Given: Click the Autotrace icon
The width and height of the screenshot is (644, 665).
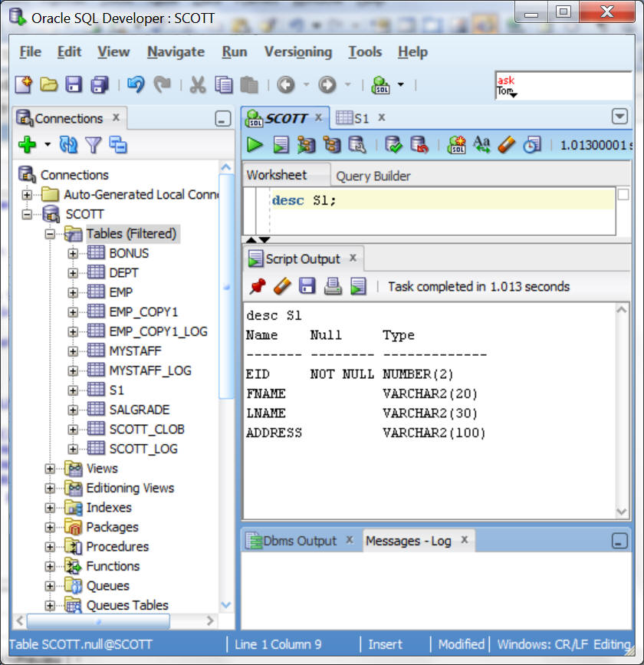Looking at the screenshot, I should click(x=306, y=145).
